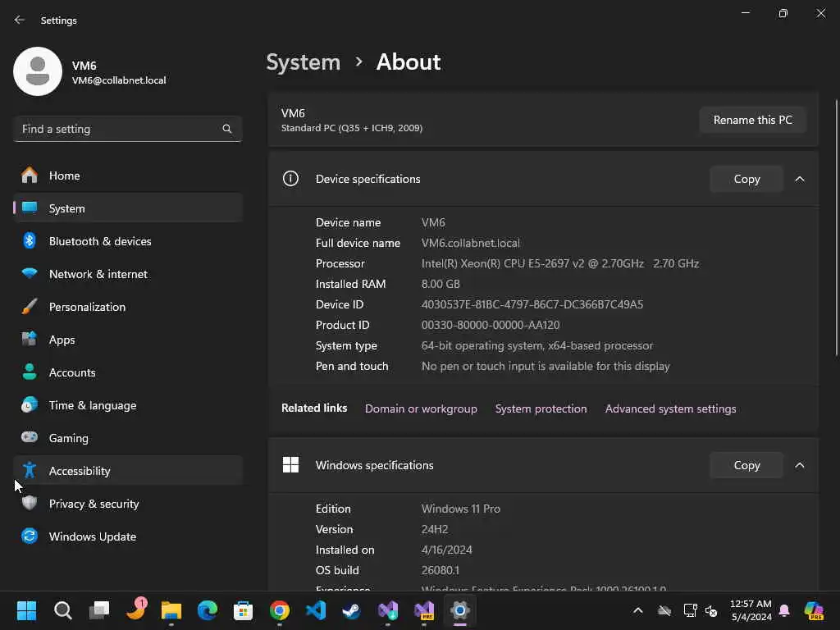The height and width of the screenshot is (630, 840).
Task: Open File Explorer from the taskbar
Action: pyautogui.click(x=171, y=610)
